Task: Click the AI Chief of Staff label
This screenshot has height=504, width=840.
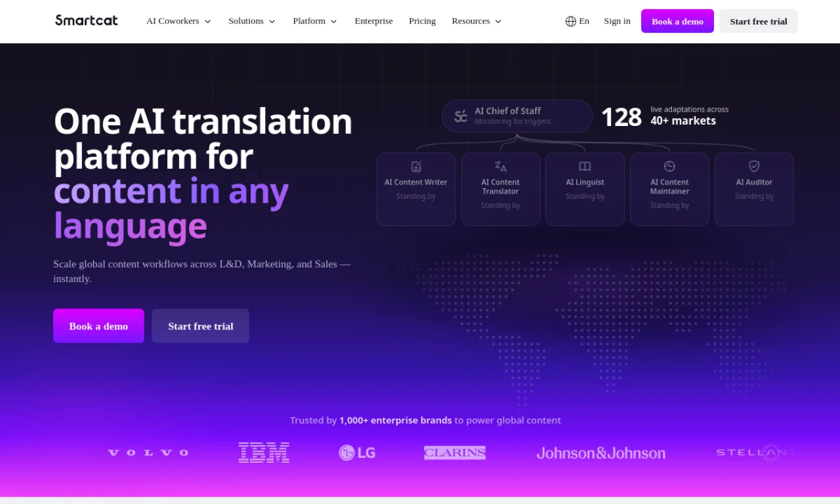Action: [x=508, y=111]
